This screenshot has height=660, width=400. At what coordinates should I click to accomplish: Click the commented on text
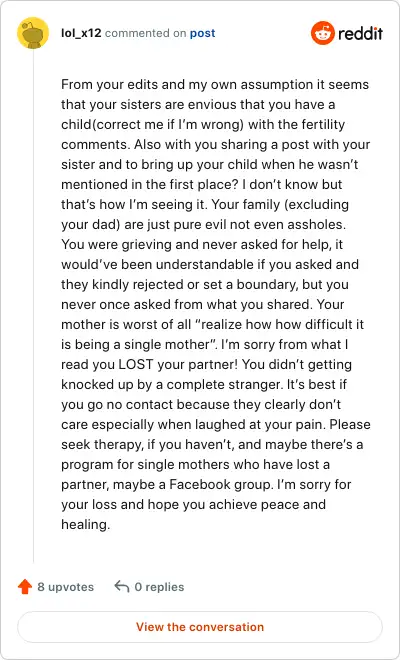(145, 33)
